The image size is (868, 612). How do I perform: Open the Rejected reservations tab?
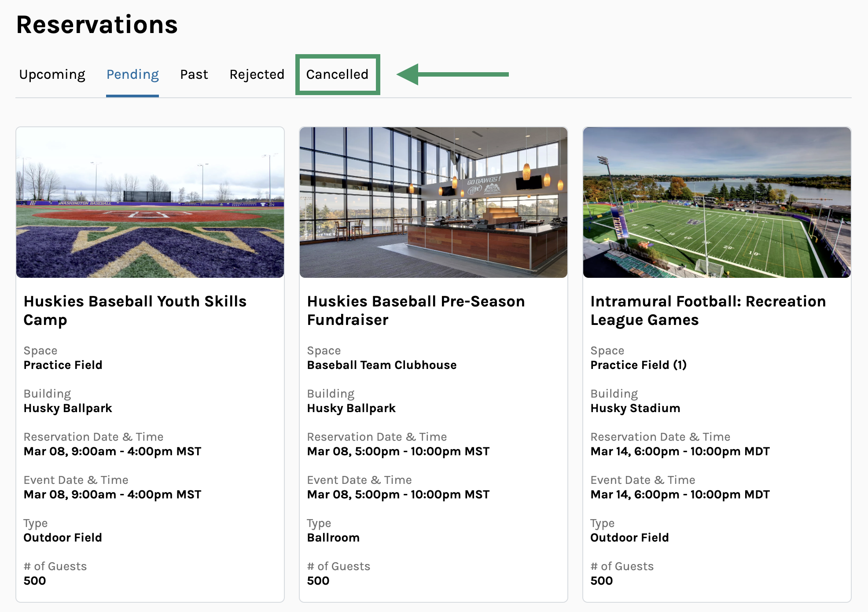[x=257, y=74]
